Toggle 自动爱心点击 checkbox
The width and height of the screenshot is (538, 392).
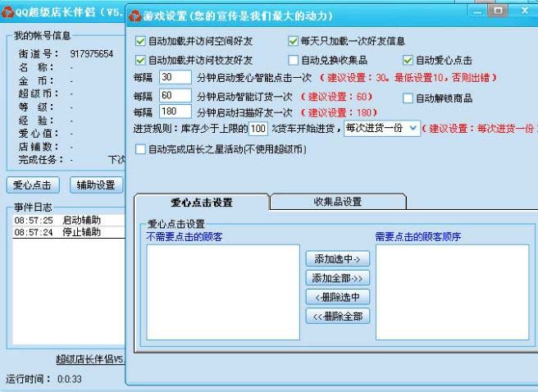(x=408, y=61)
